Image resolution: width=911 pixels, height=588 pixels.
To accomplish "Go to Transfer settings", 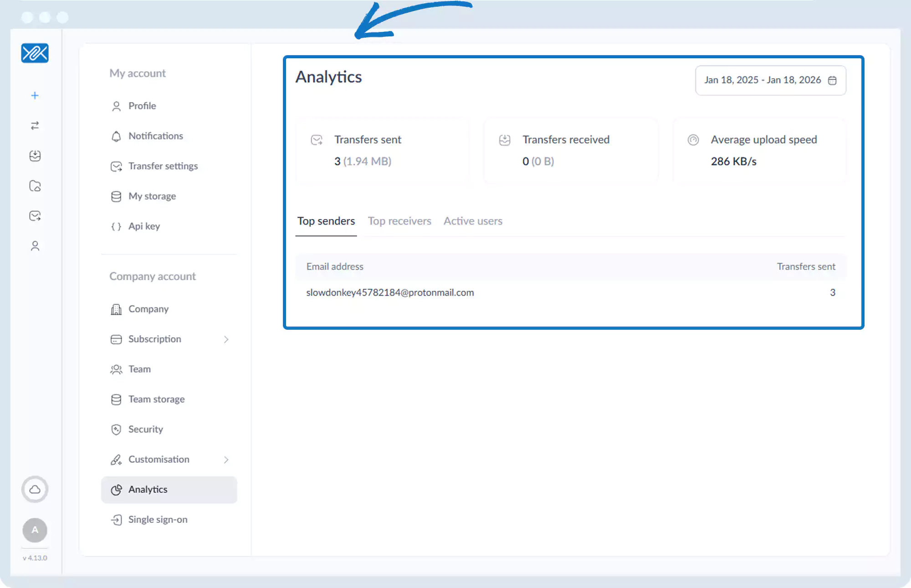I will click(x=163, y=166).
